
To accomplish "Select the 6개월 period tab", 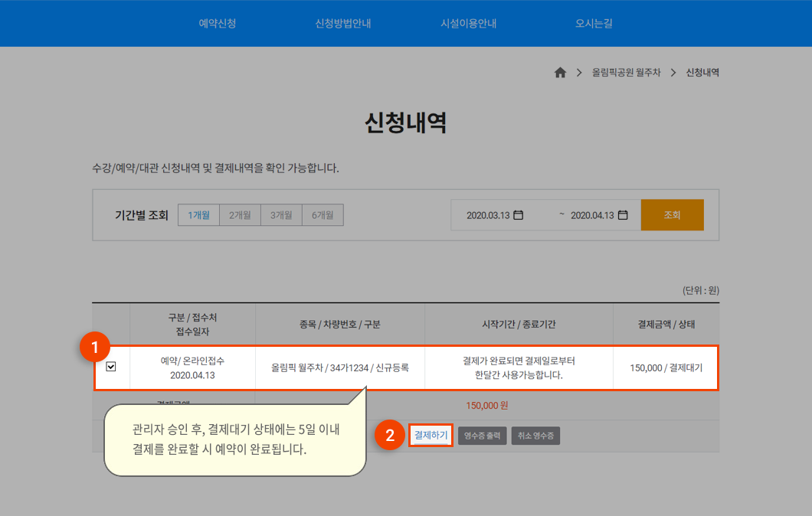I will click(x=323, y=215).
